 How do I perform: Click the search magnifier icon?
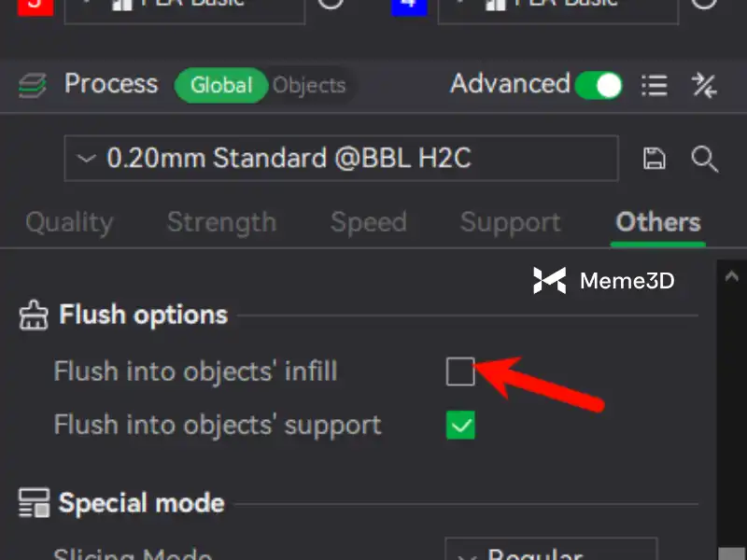(704, 159)
